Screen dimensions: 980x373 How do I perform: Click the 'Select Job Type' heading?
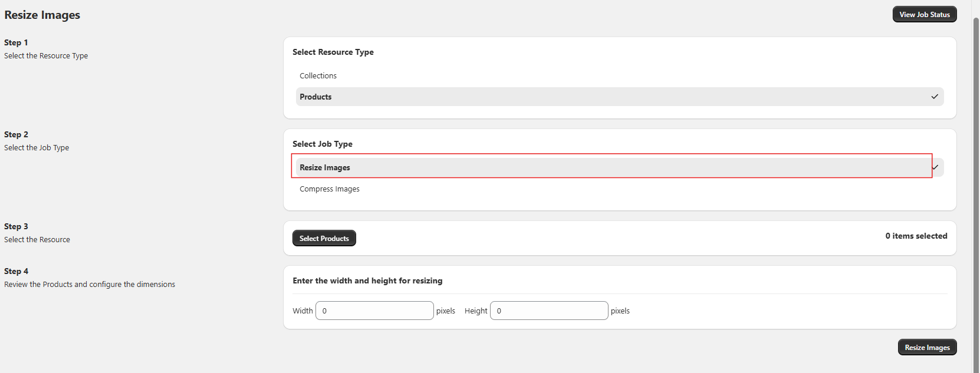[323, 144]
